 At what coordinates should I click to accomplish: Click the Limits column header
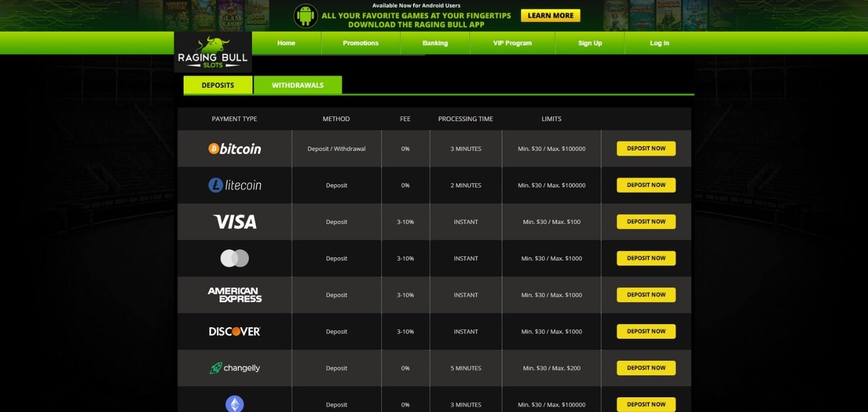click(551, 119)
